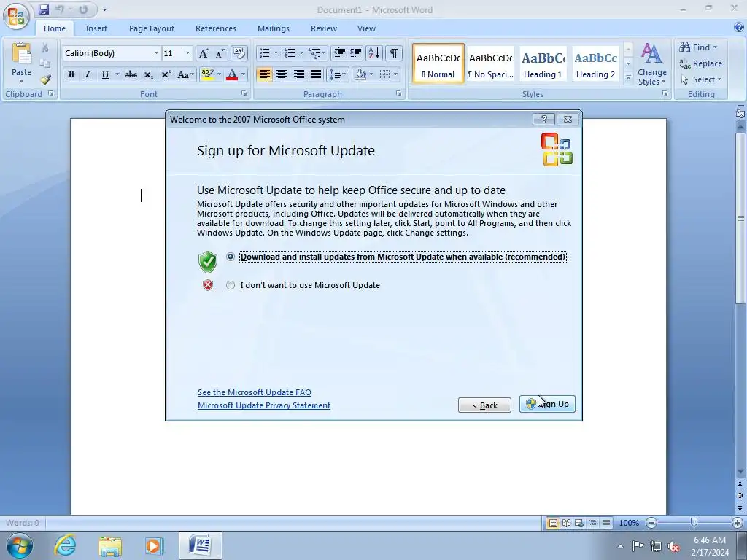The width and height of the screenshot is (747, 560).
Task: Open the Review tab
Action: click(324, 28)
